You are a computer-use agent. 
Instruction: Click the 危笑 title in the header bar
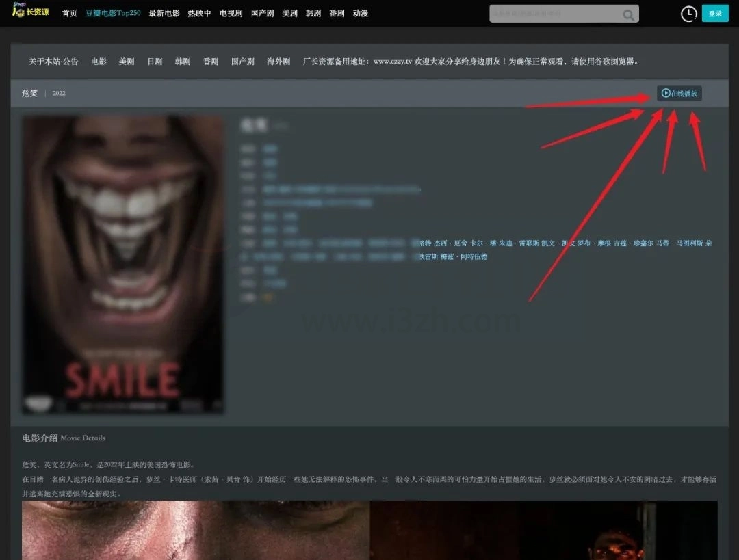(x=29, y=94)
